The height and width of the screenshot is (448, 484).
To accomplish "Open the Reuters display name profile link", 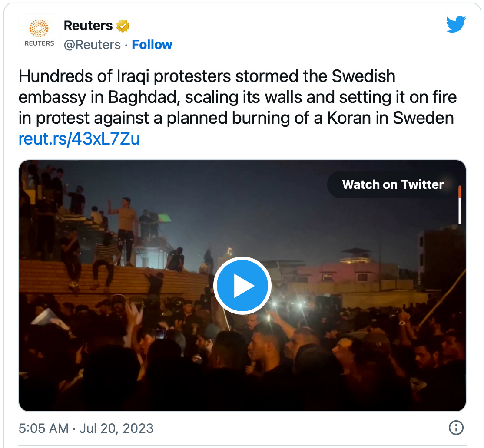I will point(88,26).
